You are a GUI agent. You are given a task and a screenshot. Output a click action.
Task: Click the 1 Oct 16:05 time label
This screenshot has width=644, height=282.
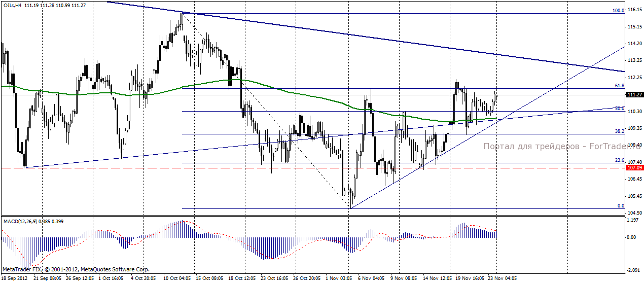(112, 278)
